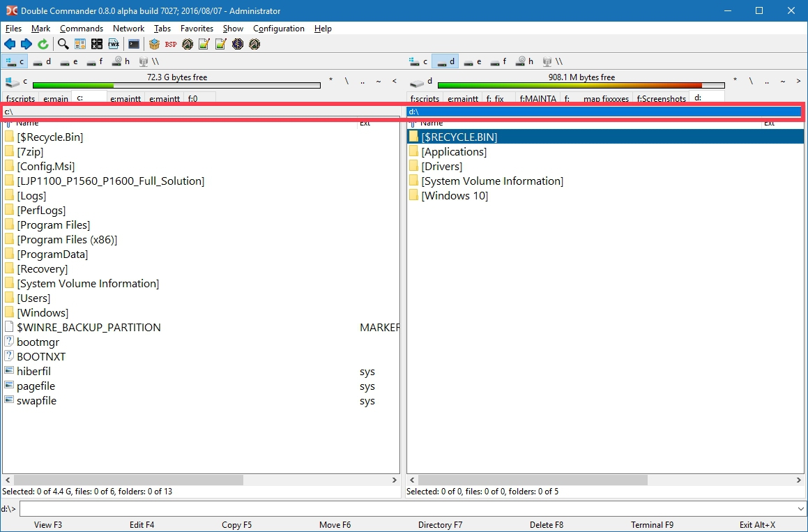This screenshot has height=532, width=808.
Task: Open search with the magnifying glass icon
Action: [63, 44]
